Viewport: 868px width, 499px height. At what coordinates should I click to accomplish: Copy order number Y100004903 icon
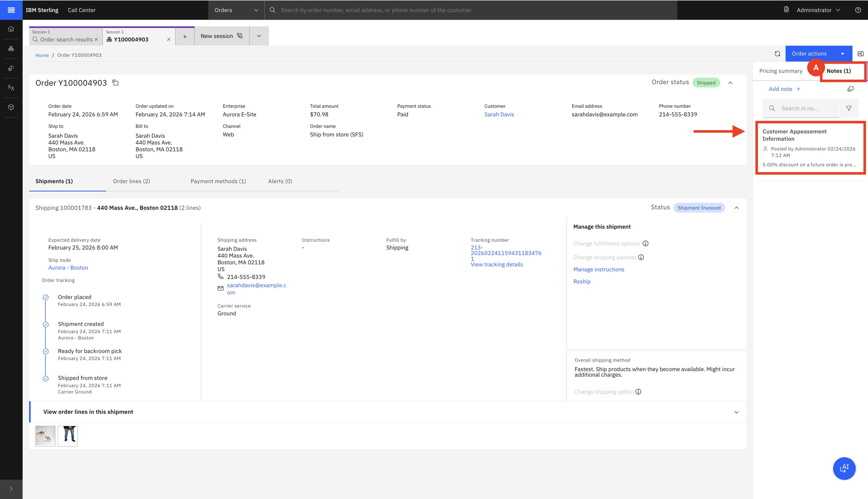point(116,82)
